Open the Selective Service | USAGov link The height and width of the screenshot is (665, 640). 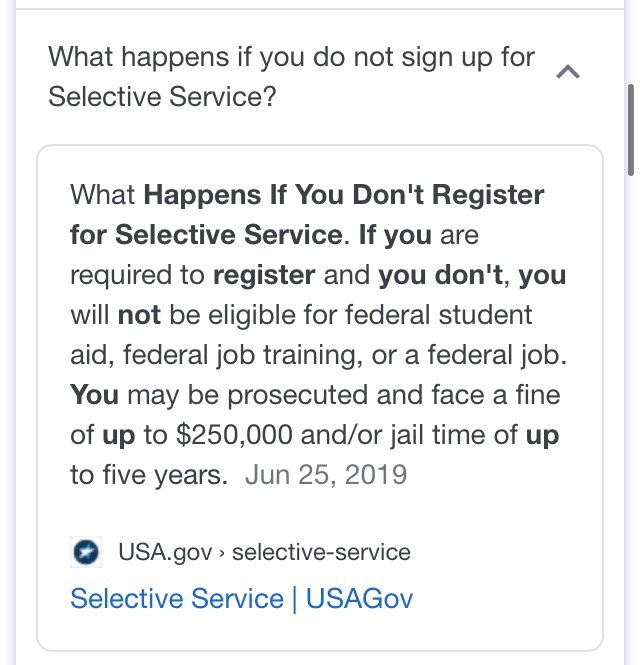tap(241, 599)
